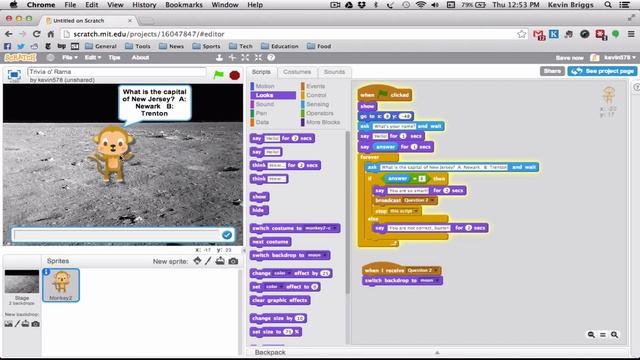Select the Grow sprite tool
640x360 pixels.
click(x=245, y=58)
